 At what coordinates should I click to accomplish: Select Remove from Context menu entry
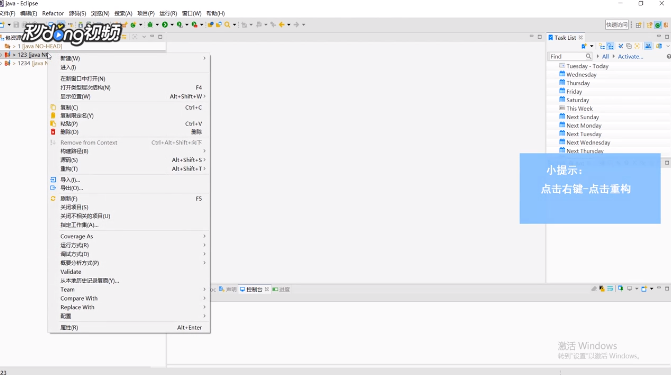(x=129, y=143)
